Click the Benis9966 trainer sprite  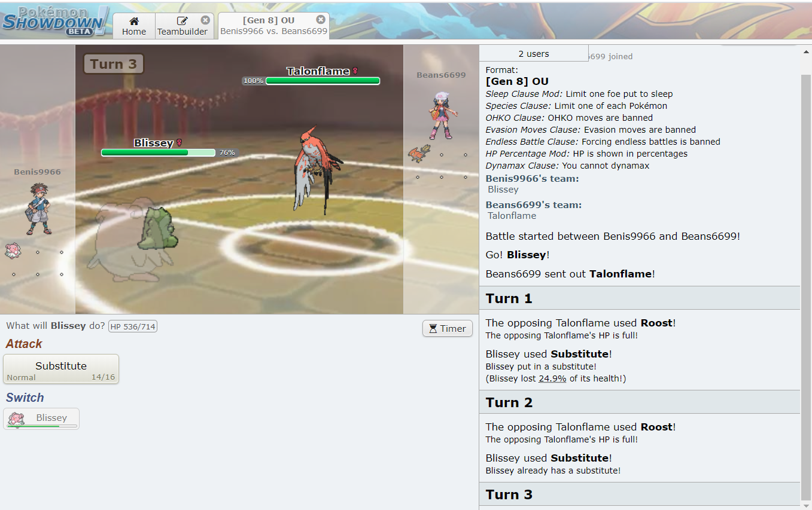38,209
